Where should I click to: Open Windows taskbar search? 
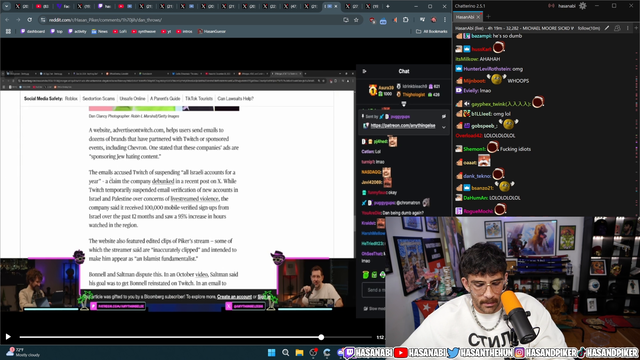285,353
